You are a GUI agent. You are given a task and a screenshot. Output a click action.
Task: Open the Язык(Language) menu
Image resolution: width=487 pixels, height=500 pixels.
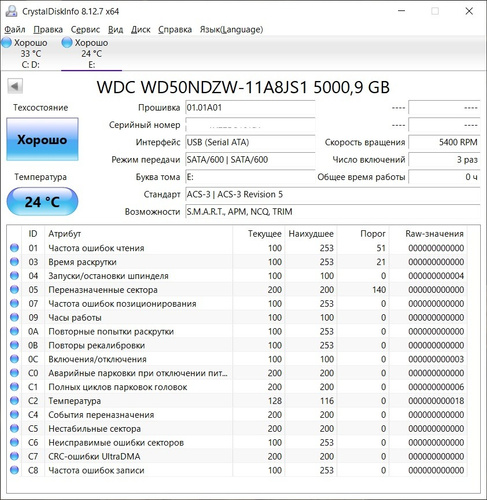pos(231,30)
